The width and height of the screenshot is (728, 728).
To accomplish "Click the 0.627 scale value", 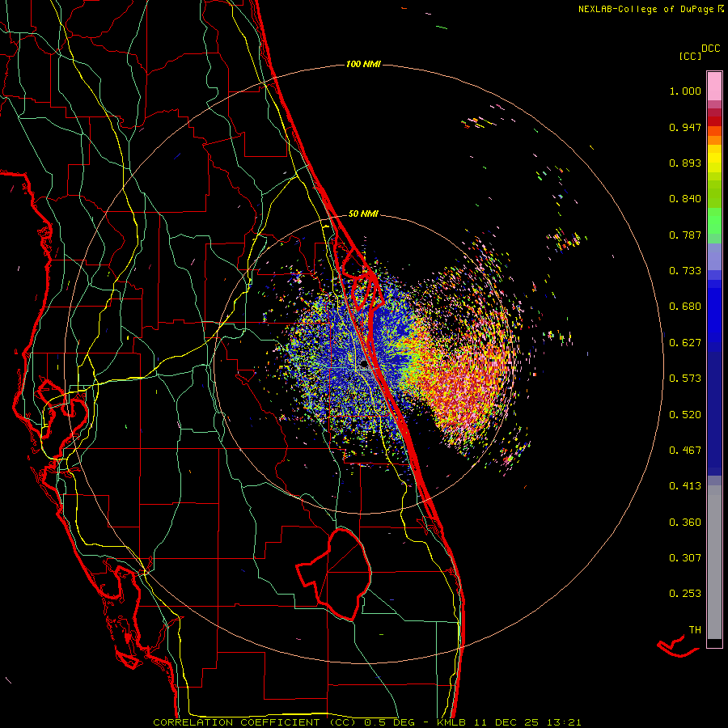I will (x=685, y=343).
